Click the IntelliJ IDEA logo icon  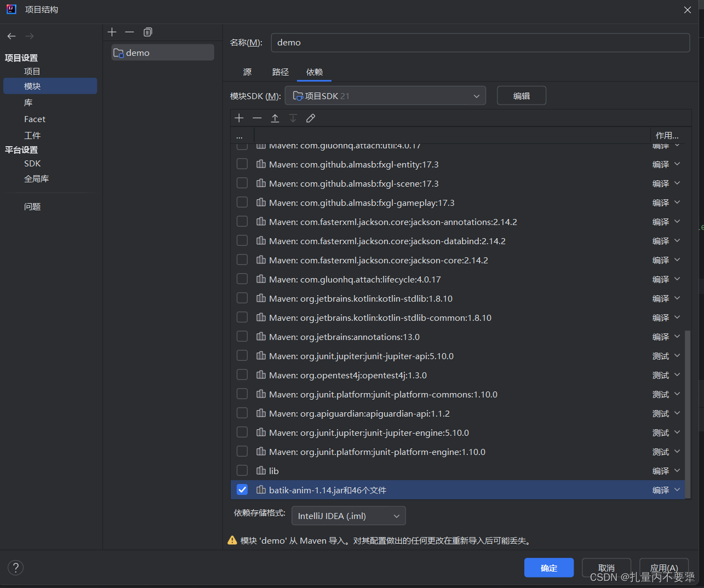point(11,9)
